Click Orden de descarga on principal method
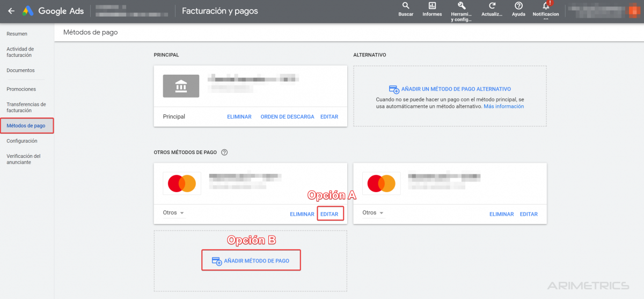 [x=287, y=116]
